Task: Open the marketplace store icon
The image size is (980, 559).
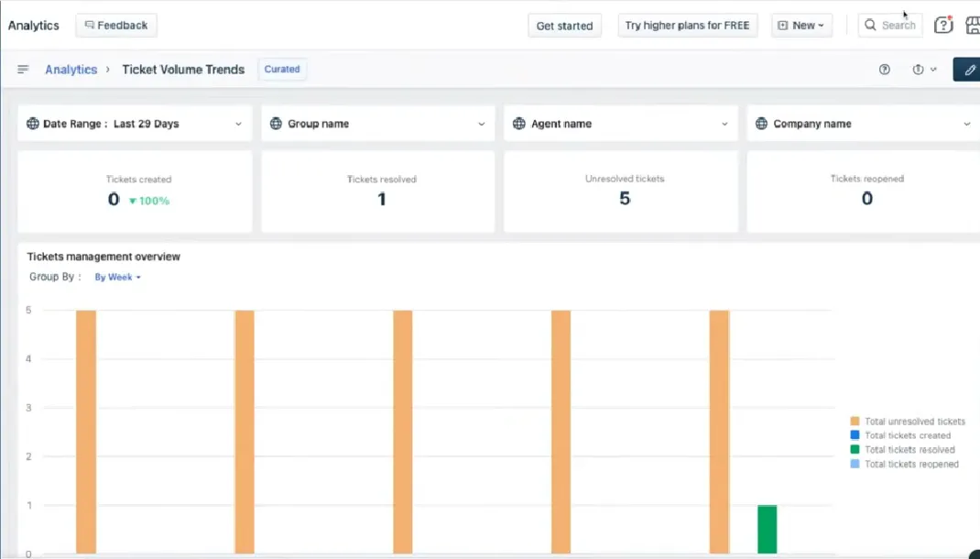Action: point(972,25)
